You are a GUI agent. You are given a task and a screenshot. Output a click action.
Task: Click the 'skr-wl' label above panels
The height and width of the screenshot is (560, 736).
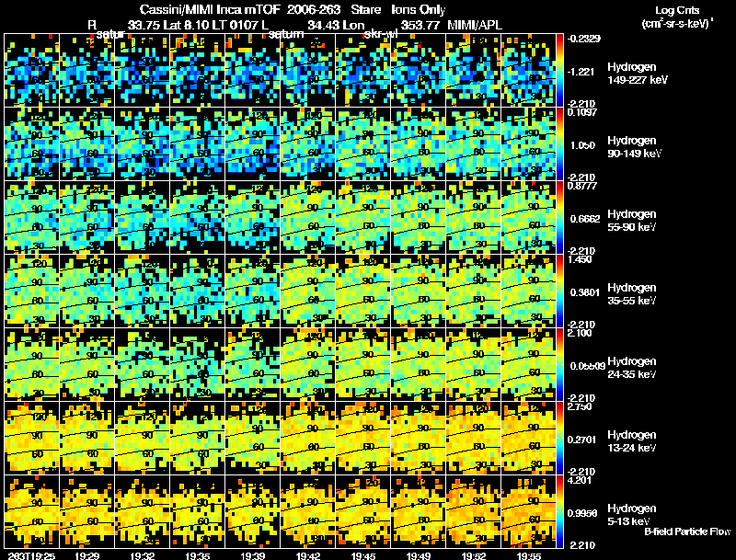[381, 34]
